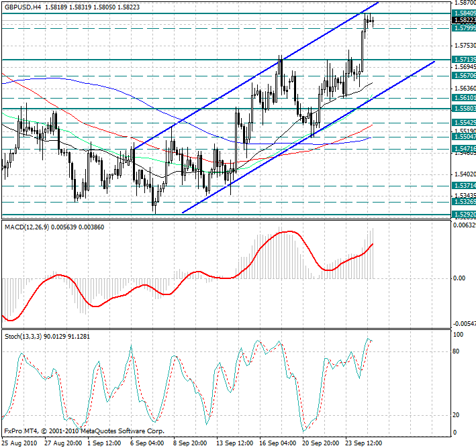Select the 1.5580 support level label
Viewport: 476px width, 448px height.
tap(464, 108)
